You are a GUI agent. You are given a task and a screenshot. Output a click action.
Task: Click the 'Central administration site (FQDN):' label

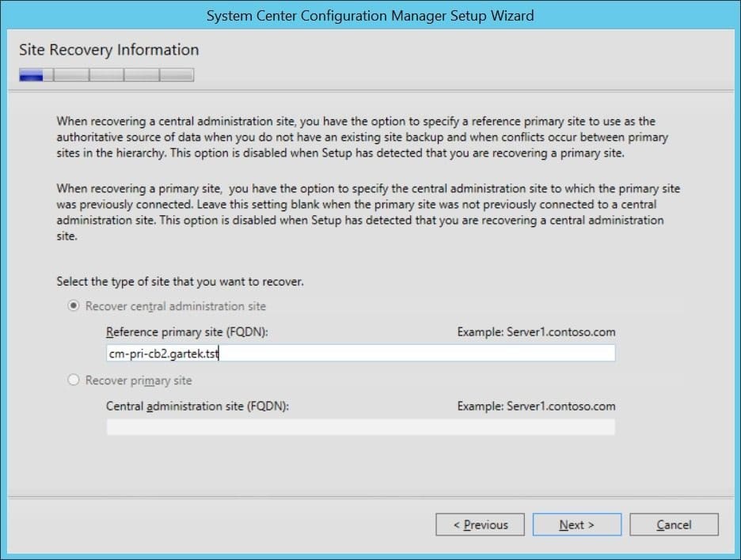198,406
